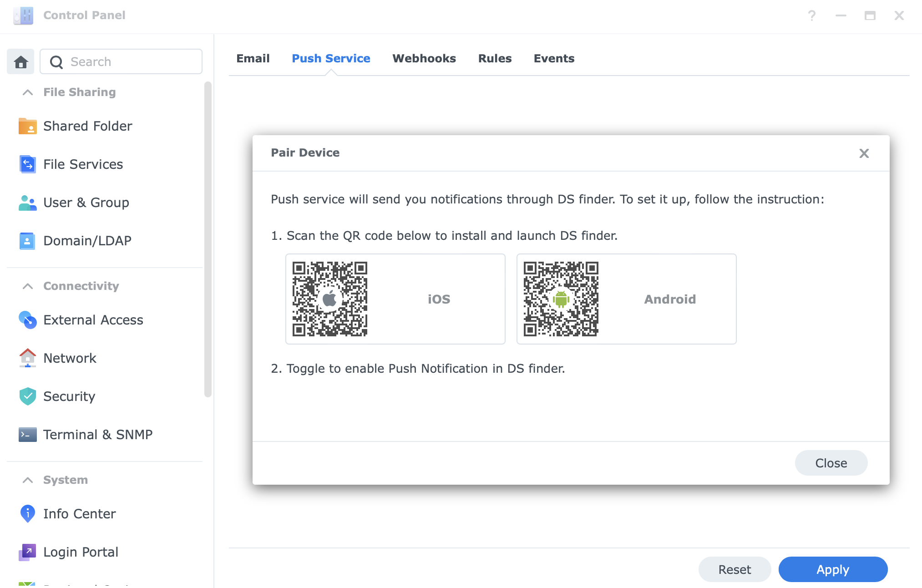This screenshot has height=588, width=922.
Task: Click the Terminal & SNMP icon
Action: click(x=27, y=435)
